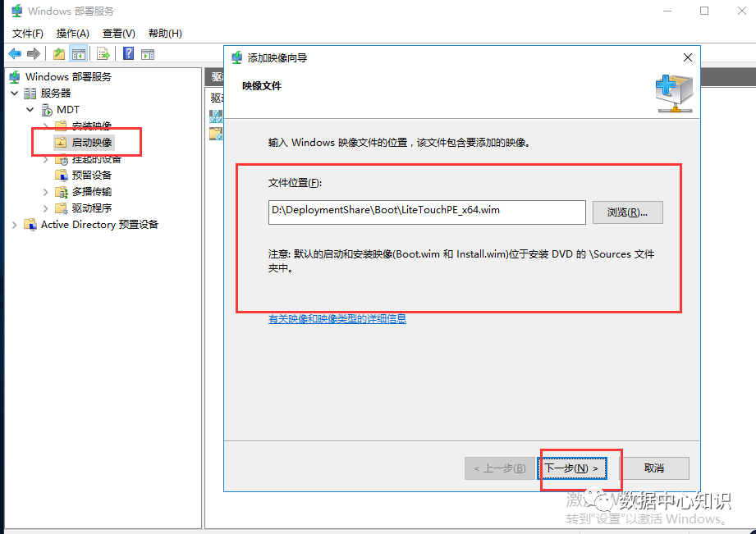Image resolution: width=756 pixels, height=534 pixels.
Task: Close the 添加映像向导 dialog
Action: 688,58
